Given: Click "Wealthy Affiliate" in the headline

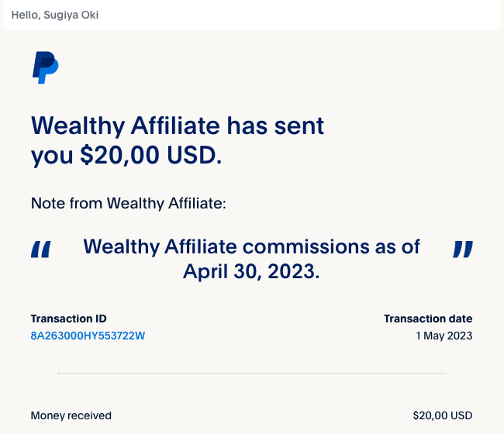Looking at the screenshot, I should (126, 126).
